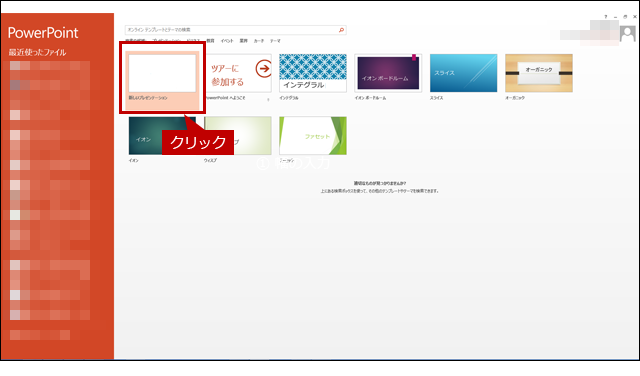
Task: Click the 最近使ったファイル heading
Action: click(x=38, y=52)
